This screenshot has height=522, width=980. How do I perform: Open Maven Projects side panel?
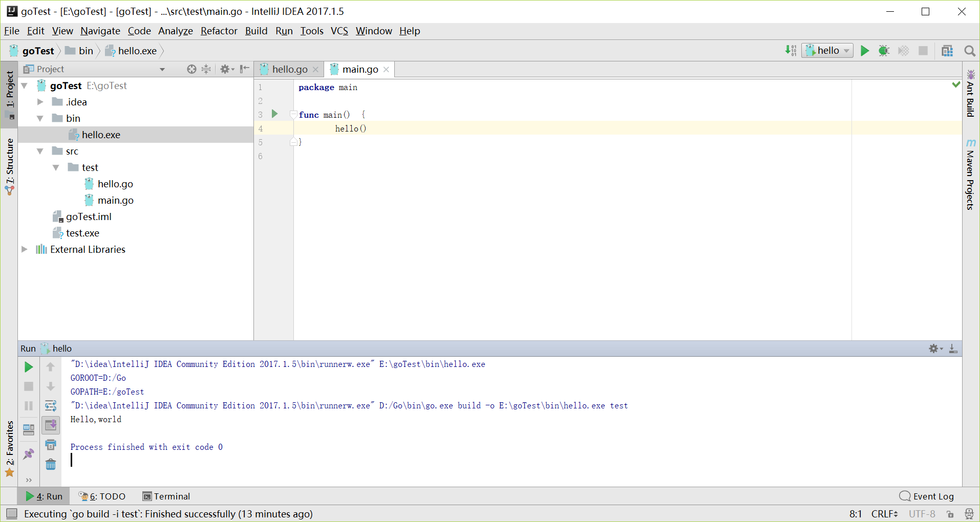[x=971, y=174]
